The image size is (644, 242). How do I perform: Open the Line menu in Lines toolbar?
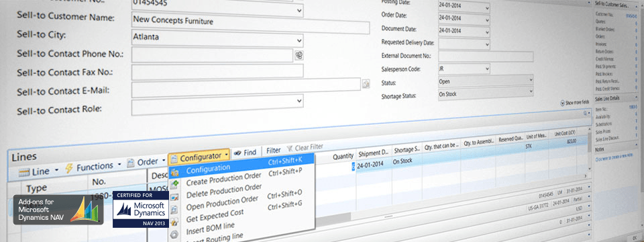pos(39,171)
